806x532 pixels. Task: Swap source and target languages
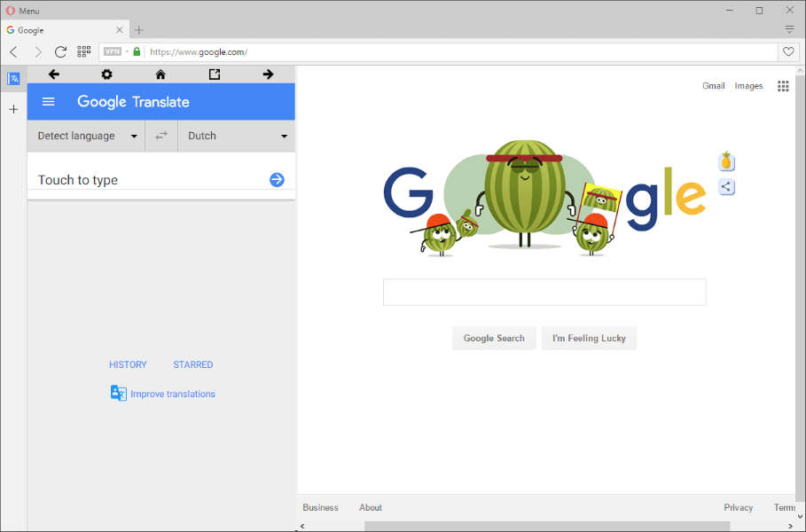point(161,136)
